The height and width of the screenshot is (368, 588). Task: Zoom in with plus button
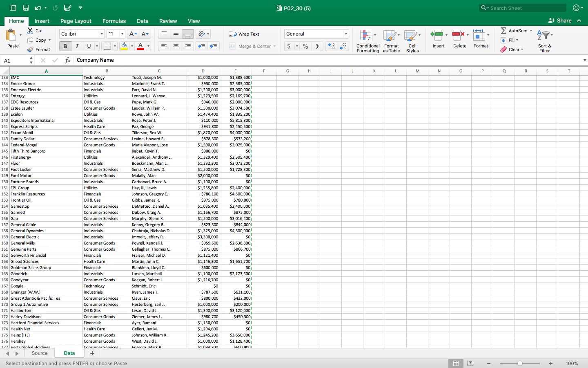551,364
